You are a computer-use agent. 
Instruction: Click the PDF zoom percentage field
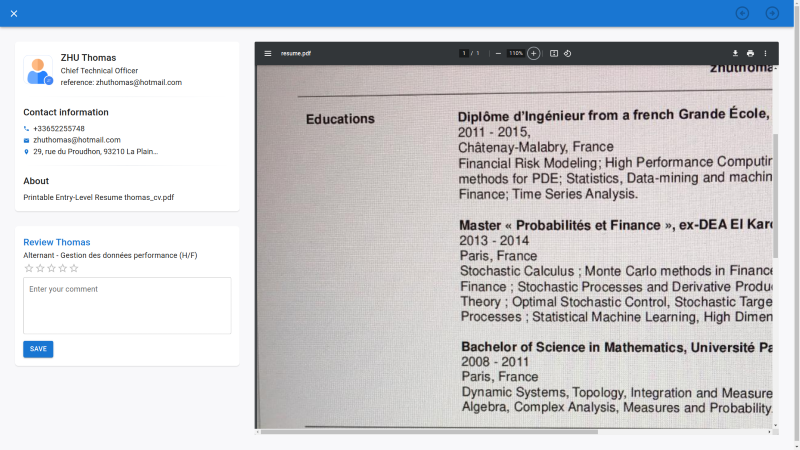click(515, 53)
